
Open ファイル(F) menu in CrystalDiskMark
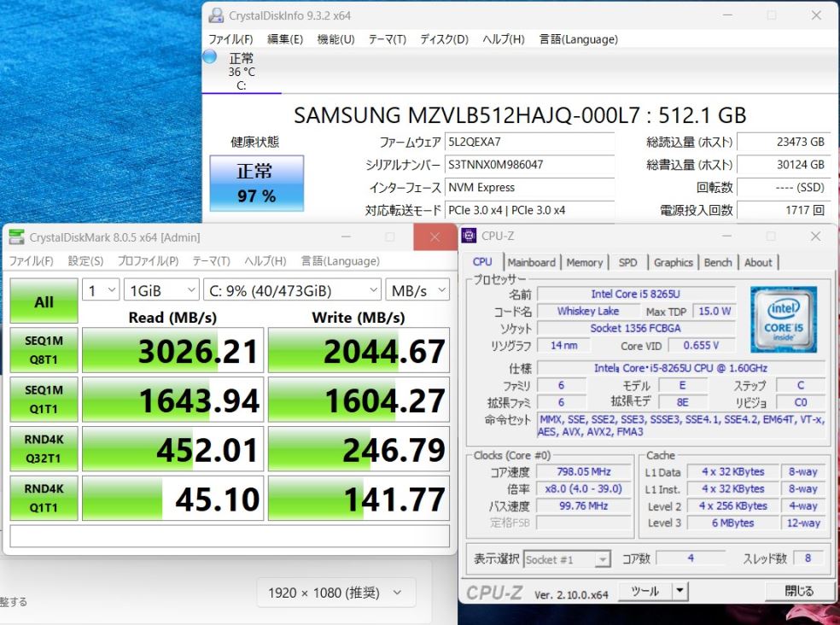point(31,261)
